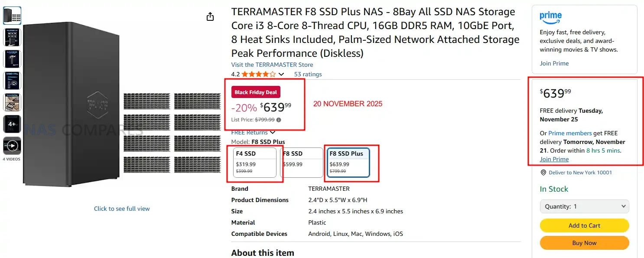The image size is (644, 258).
Task: Open the 53 ratings link
Action: [x=308, y=74]
